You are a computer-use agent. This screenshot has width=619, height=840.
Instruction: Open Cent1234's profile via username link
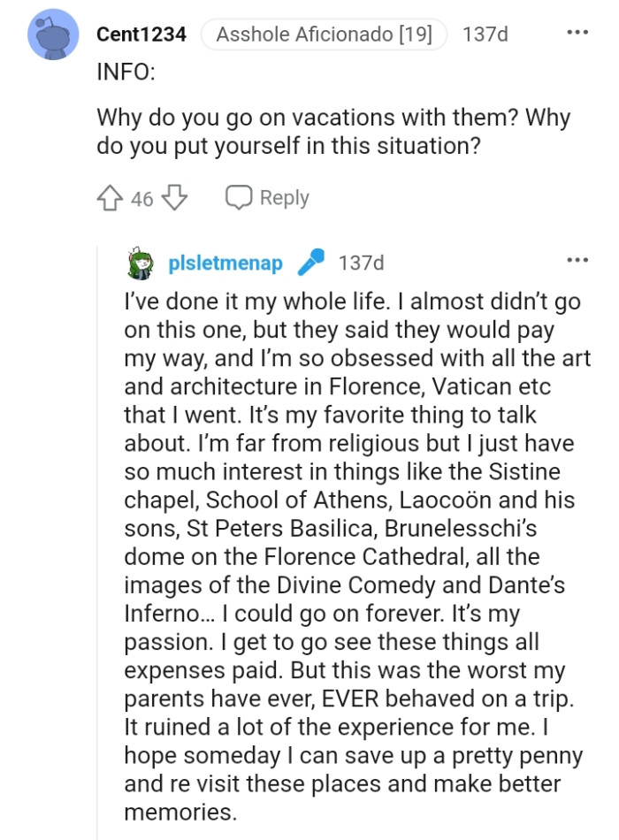[x=143, y=34]
